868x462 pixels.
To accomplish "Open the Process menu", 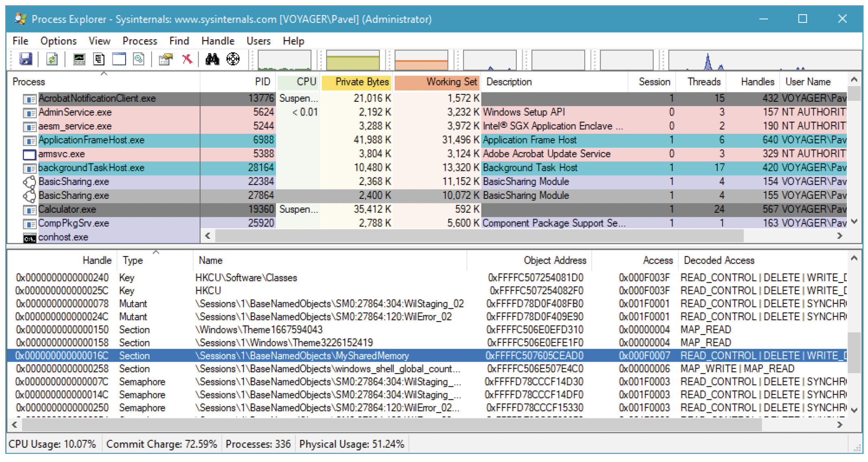I will 140,41.
